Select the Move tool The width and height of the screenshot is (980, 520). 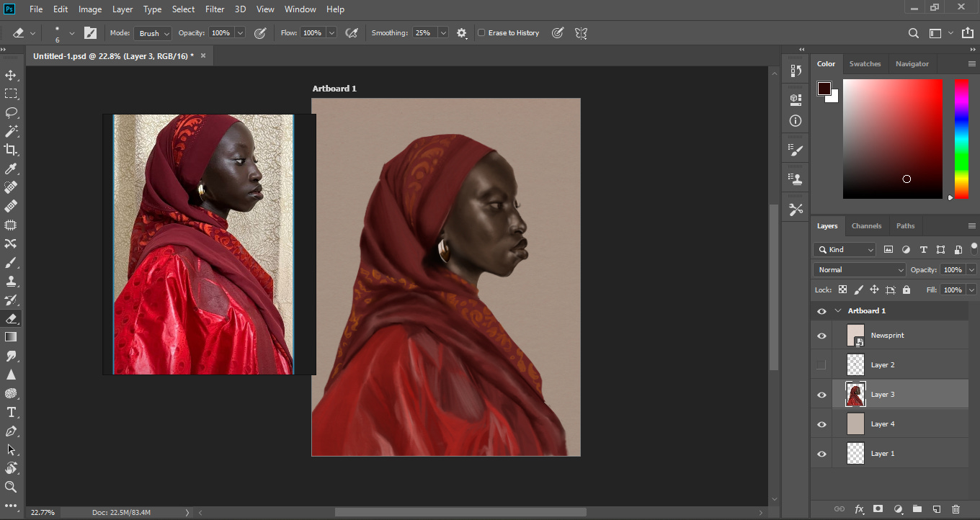(x=11, y=76)
